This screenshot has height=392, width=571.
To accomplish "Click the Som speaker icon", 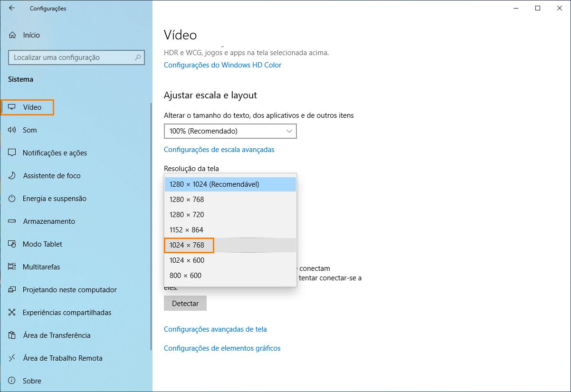I will point(12,130).
